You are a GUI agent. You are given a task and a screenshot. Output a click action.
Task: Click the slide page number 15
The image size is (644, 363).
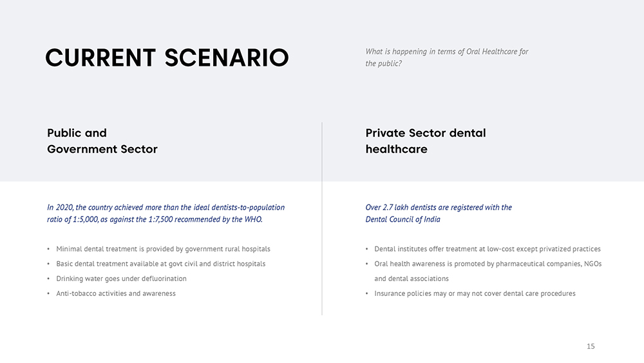(591, 347)
